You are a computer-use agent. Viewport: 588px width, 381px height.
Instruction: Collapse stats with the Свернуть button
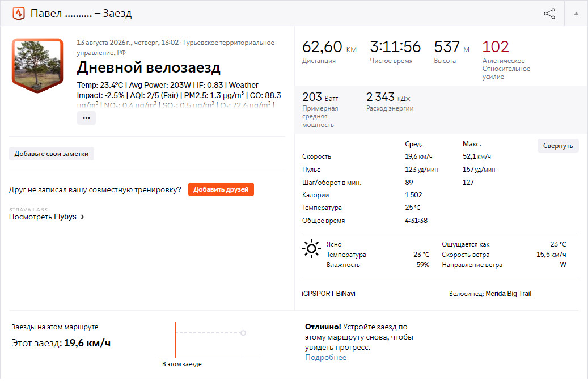click(x=558, y=146)
